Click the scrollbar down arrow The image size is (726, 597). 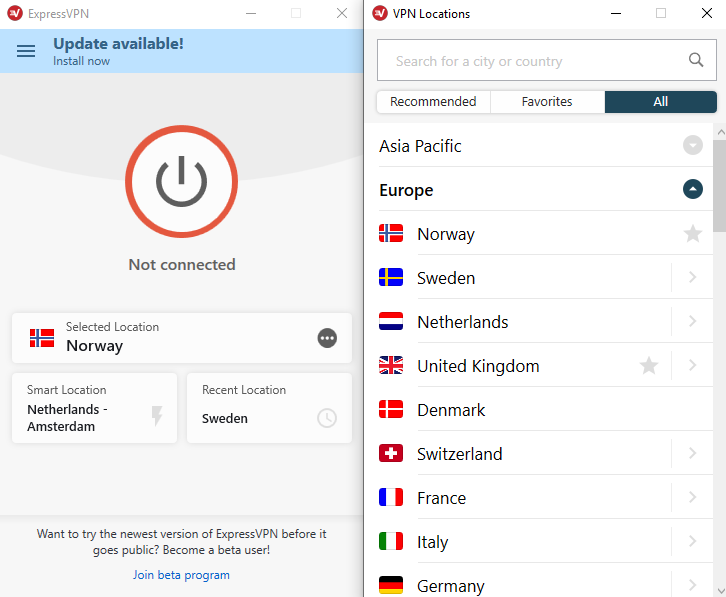click(720, 591)
